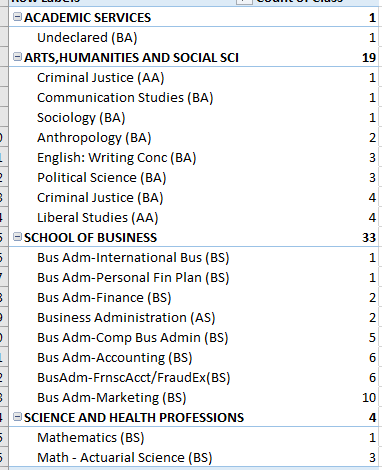Select Business Administration (AS) label
Screen dimensions: 382x470
[x=126, y=318]
